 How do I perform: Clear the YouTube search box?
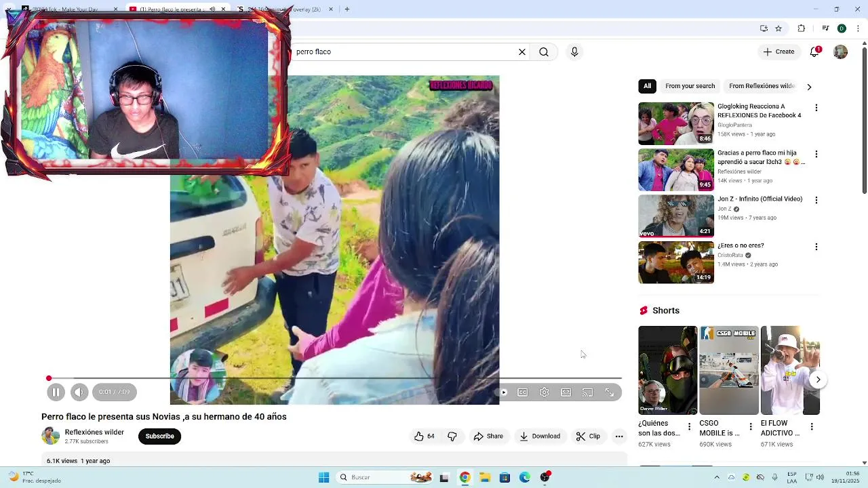tap(522, 52)
